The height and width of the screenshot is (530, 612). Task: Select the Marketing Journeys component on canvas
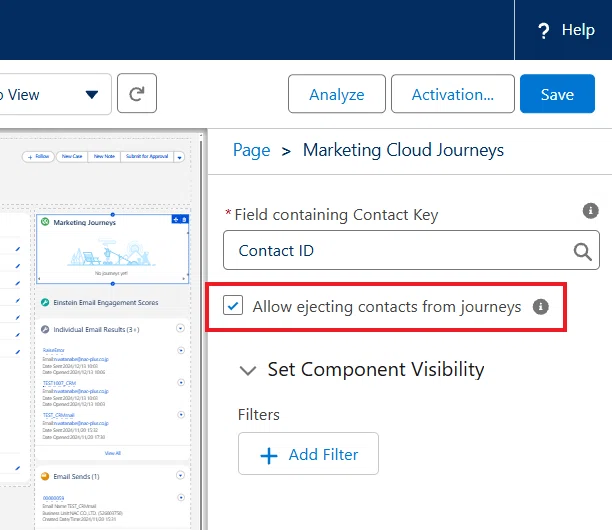tap(112, 249)
